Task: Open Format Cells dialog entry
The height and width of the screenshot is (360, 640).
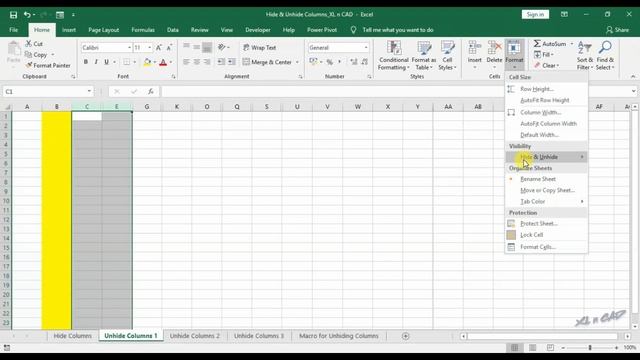Action: (547, 247)
